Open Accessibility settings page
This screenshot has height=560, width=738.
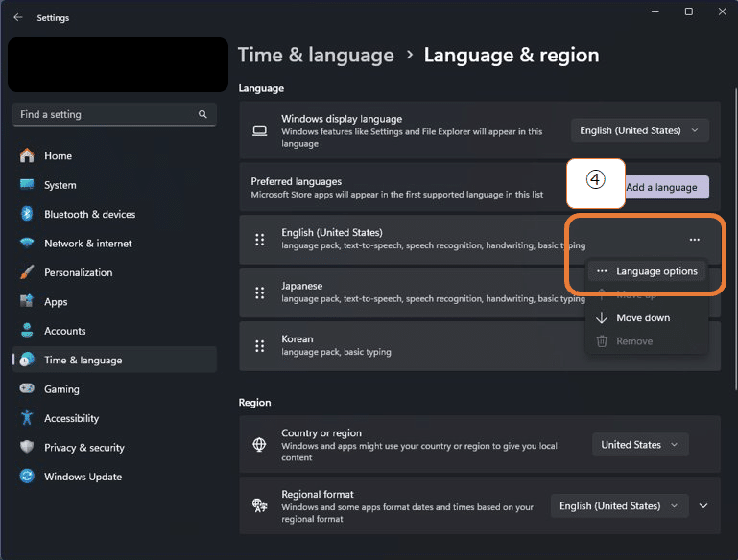[114, 418]
